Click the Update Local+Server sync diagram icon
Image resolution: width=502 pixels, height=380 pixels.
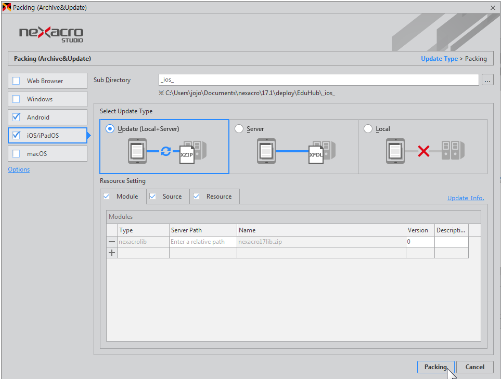coord(167,151)
